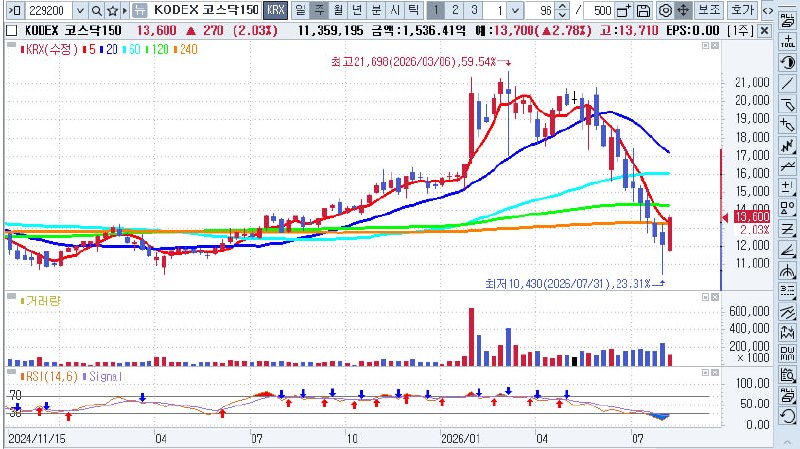
Task: Select the fan arc tool
Action: (787, 270)
